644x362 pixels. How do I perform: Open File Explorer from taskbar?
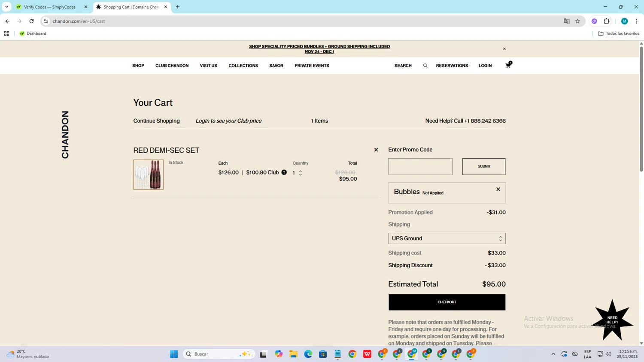click(x=294, y=354)
